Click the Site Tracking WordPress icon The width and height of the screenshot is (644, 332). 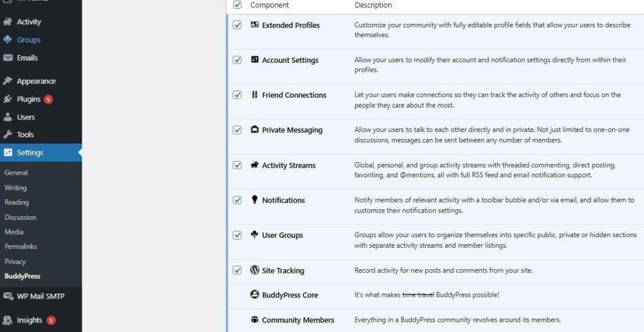coord(255,270)
